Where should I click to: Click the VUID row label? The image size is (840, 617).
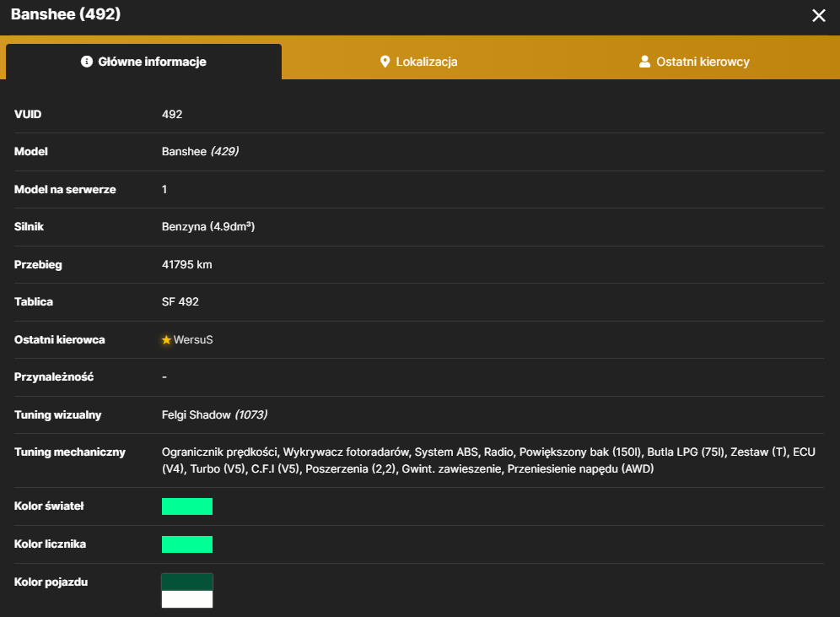tap(28, 114)
